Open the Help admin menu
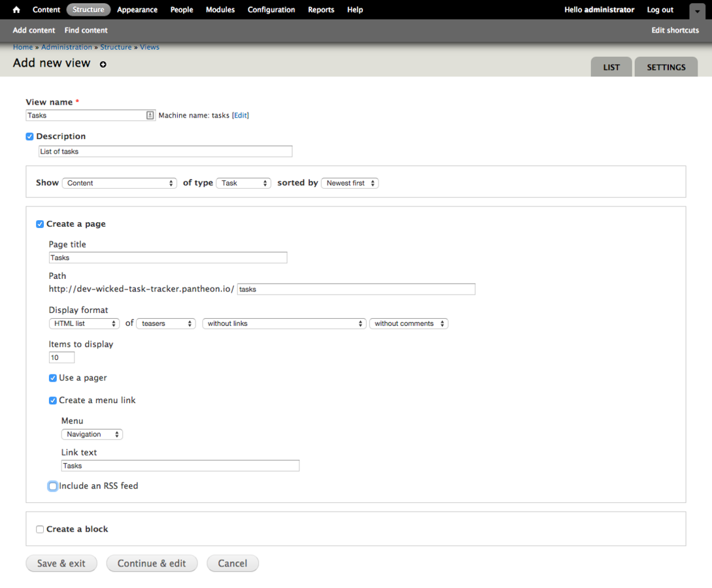 (x=355, y=10)
